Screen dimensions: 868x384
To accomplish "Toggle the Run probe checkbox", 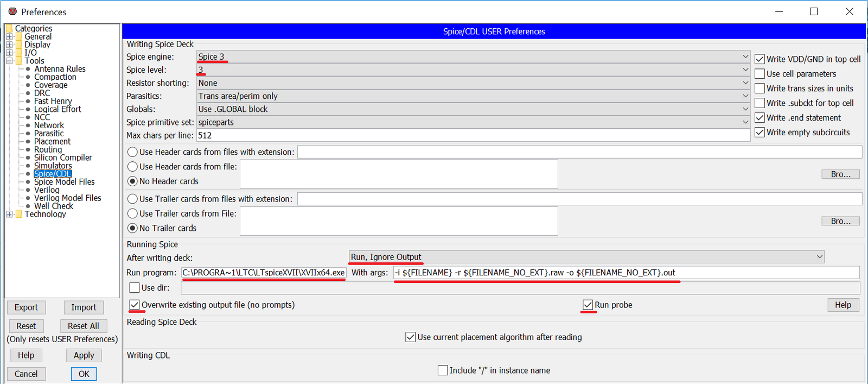I will pos(588,305).
